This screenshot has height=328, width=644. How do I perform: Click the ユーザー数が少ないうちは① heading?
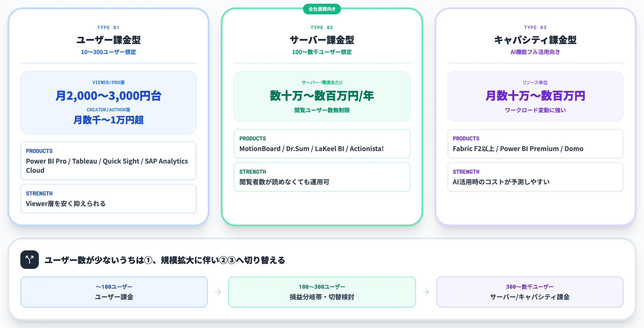pyautogui.click(x=165, y=260)
